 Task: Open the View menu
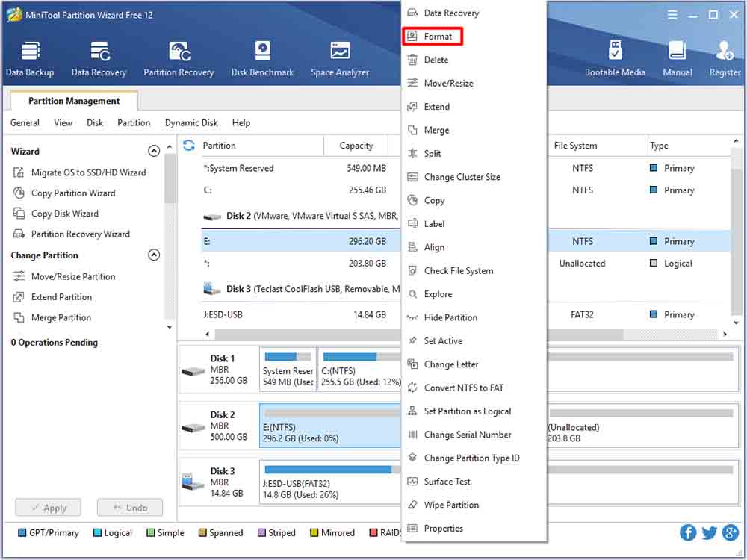63,123
